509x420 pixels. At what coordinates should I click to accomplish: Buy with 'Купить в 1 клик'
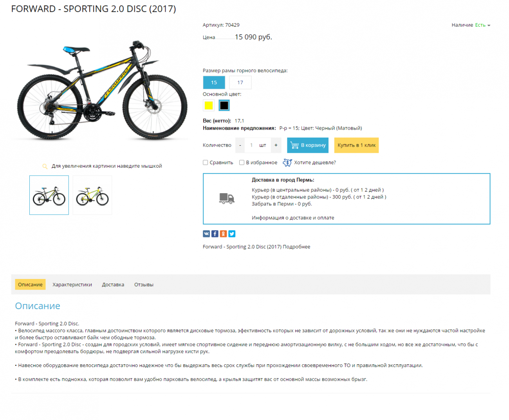point(356,145)
